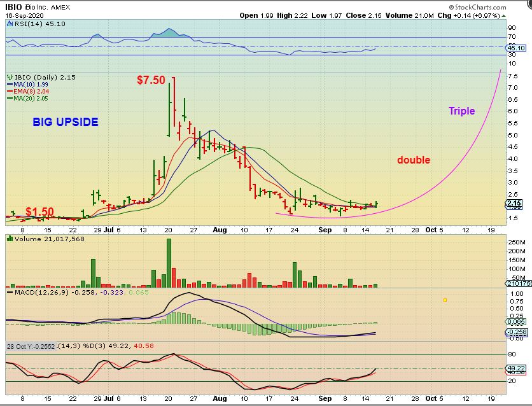
Task: Click the Sep label on price date axis
Action: pos(325,230)
